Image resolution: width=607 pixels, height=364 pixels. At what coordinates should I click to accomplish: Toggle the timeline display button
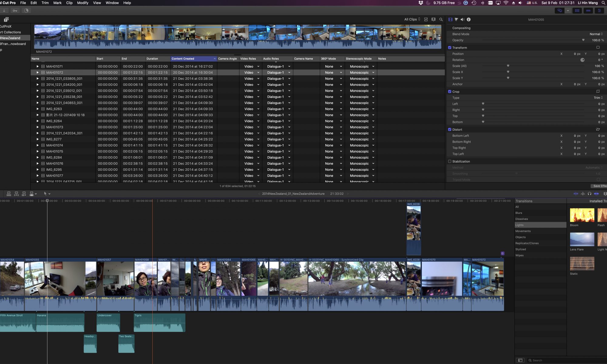(588, 11)
